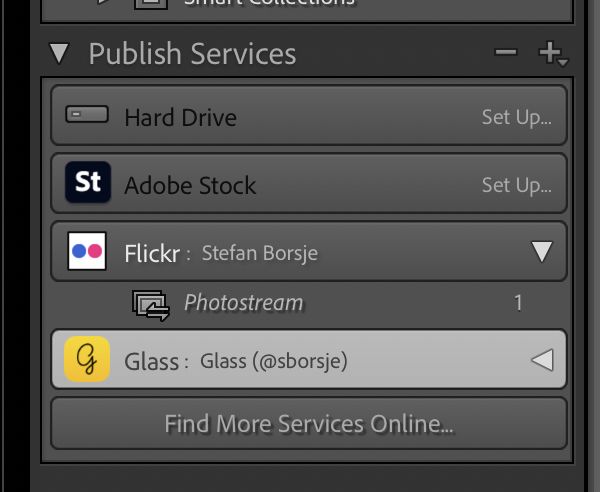The height and width of the screenshot is (492, 600).
Task: Select the Photostream collection stack icon
Action: 150,305
